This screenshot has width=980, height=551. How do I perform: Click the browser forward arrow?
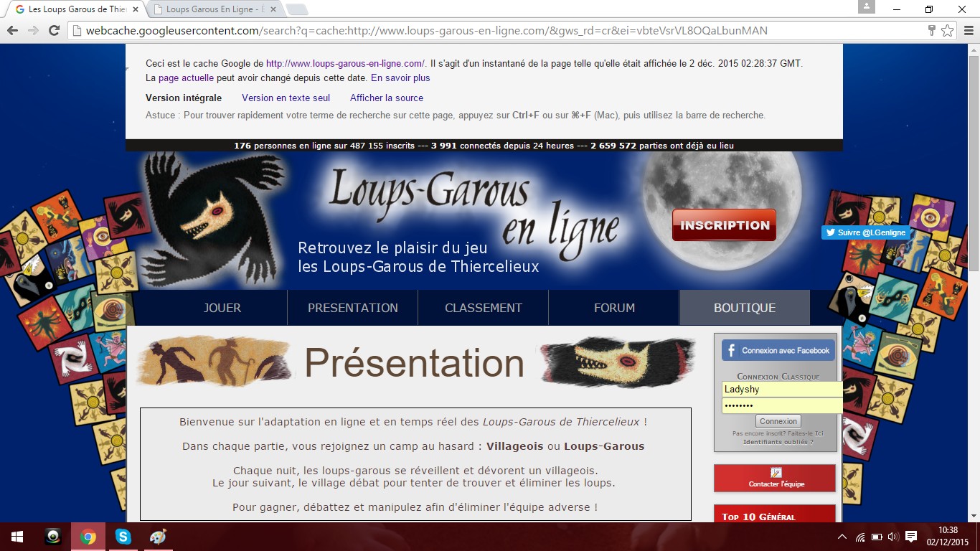pos(33,31)
